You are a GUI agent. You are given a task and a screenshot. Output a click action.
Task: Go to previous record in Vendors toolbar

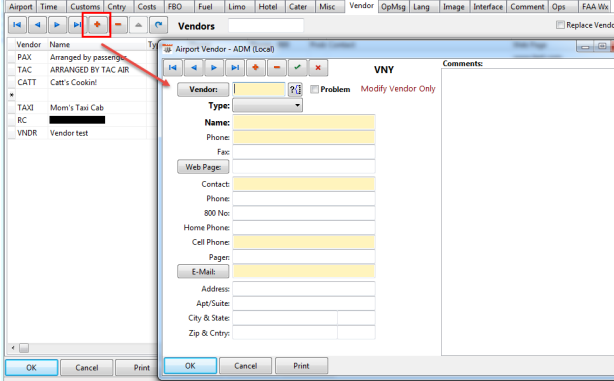pos(37,25)
